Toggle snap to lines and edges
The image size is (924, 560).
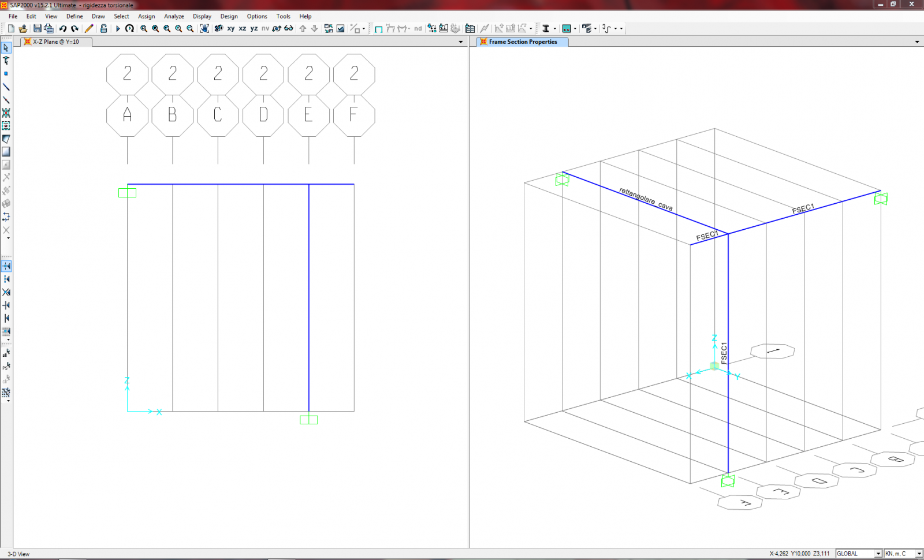(6, 318)
